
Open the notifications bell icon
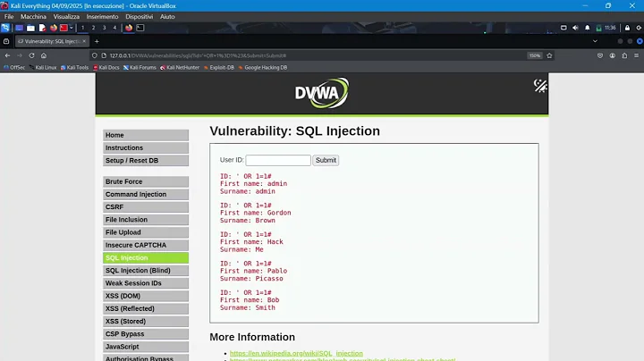point(588,28)
